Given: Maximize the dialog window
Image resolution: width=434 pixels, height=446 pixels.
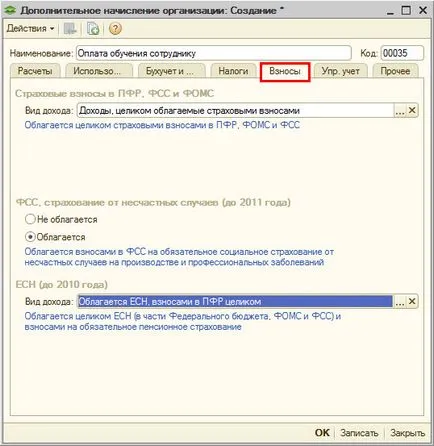Looking at the screenshot, I should [406, 10].
